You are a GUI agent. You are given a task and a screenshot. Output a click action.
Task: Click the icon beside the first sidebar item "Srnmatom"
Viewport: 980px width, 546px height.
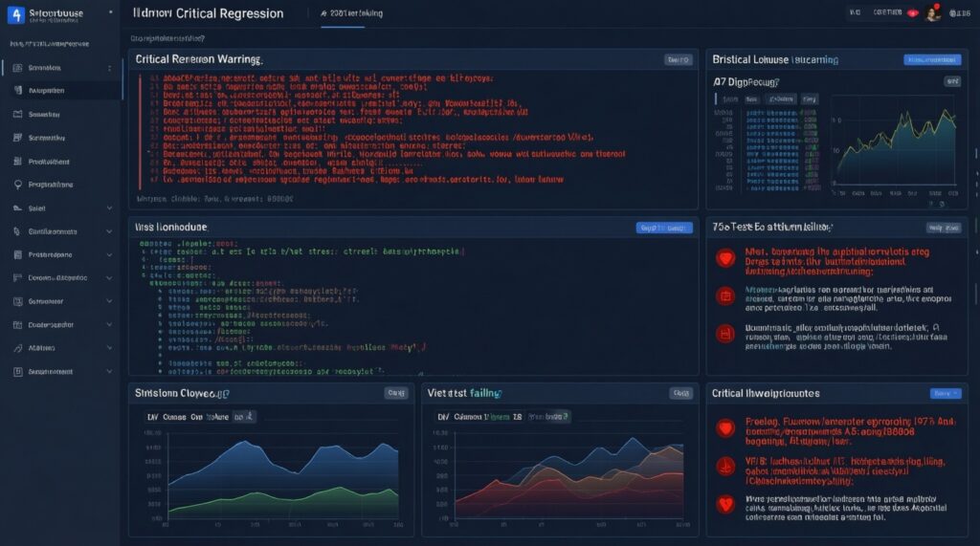point(17,68)
